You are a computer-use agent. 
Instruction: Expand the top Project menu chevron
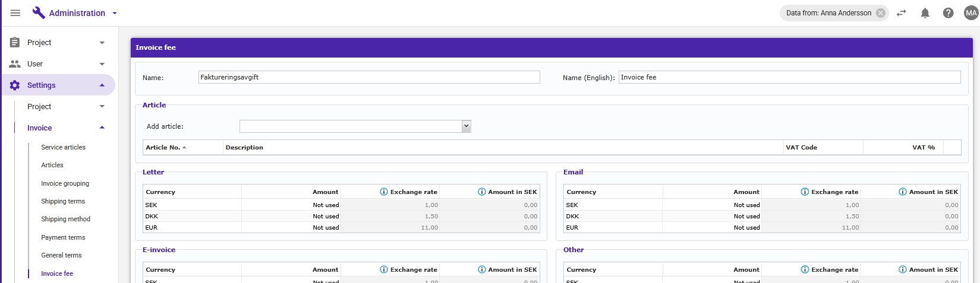(102, 43)
